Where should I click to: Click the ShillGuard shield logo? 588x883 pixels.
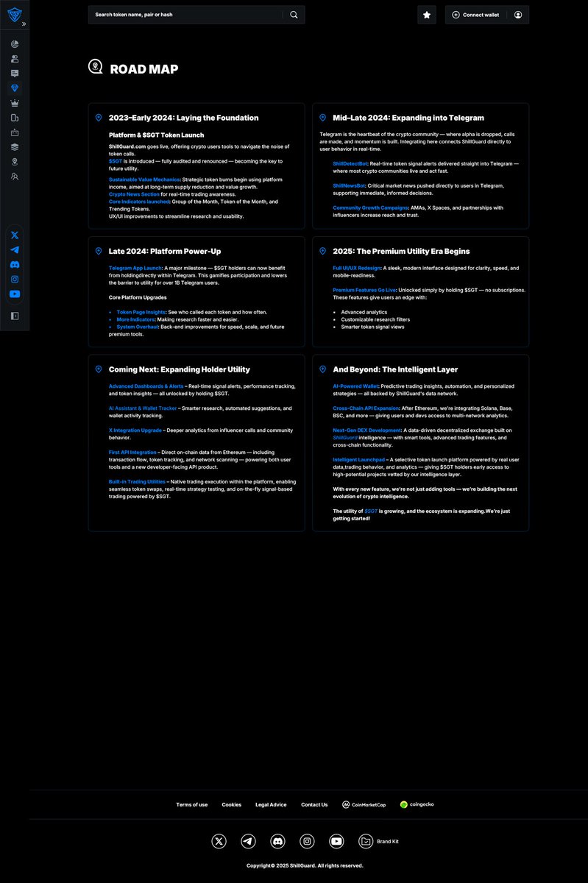[15, 15]
